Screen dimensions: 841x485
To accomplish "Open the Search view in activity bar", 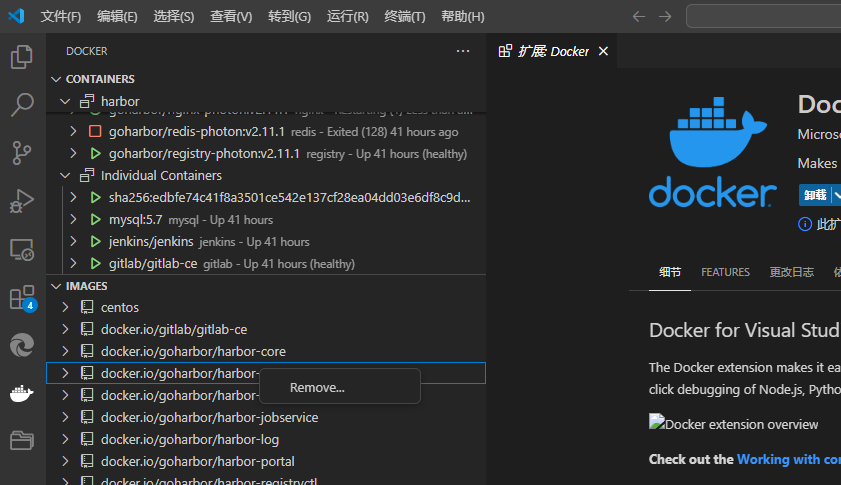I will (21, 105).
